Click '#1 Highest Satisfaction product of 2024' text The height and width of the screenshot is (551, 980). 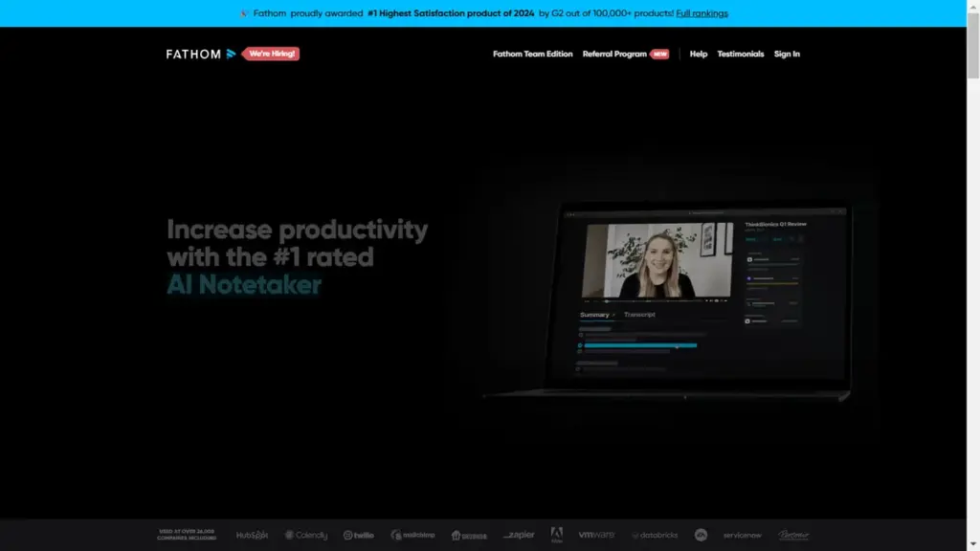point(451,13)
